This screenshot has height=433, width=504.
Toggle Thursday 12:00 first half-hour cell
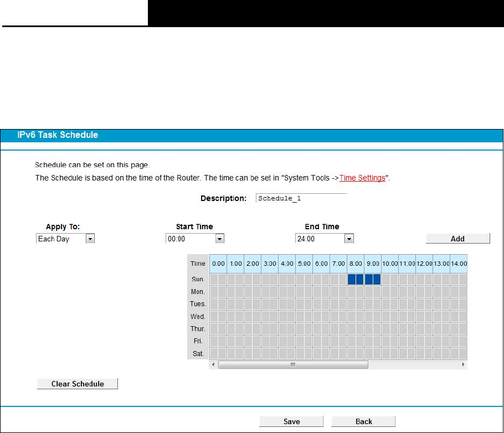420,329
